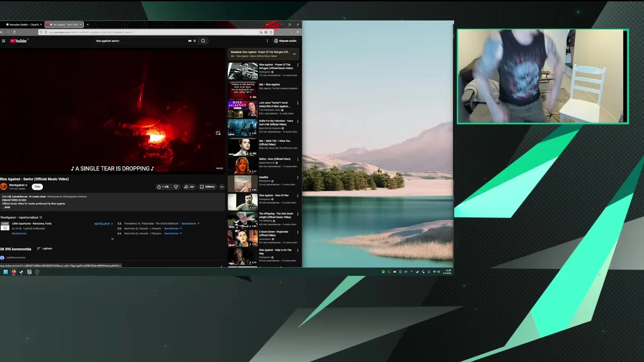Go to YouTube home via logo
Image resolution: width=644 pixels, height=362 pixels.
pyautogui.click(x=18, y=41)
